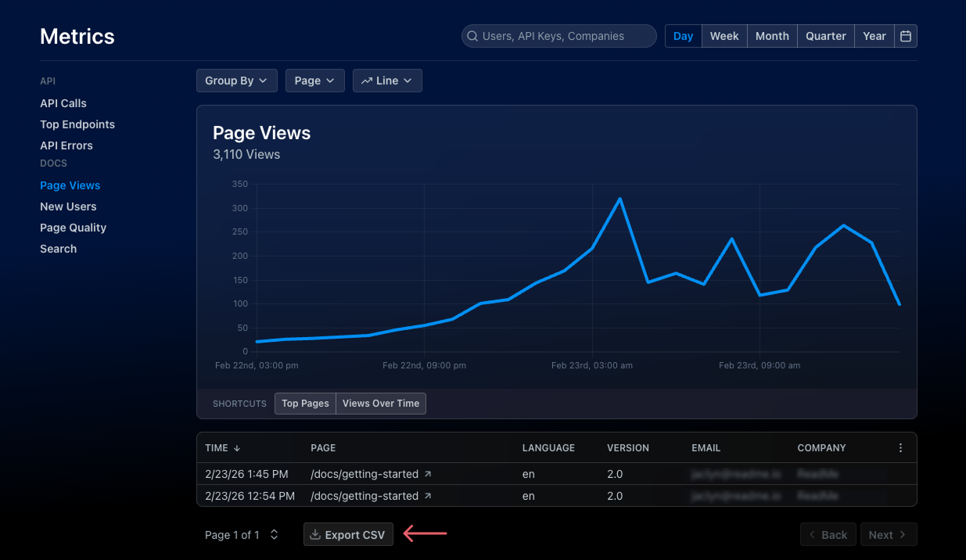Click the Page Views chart heading
Screen dimensions: 966x560
(262, 133)
